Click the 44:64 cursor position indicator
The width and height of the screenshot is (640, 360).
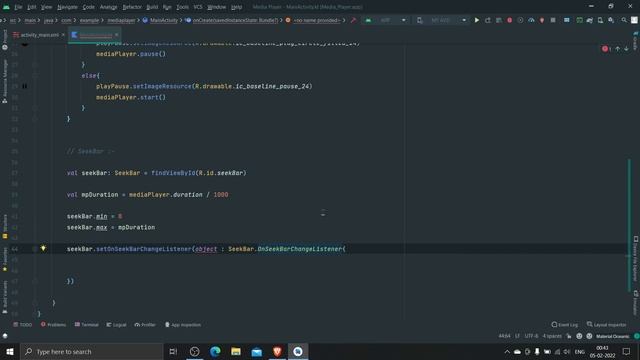504,336
